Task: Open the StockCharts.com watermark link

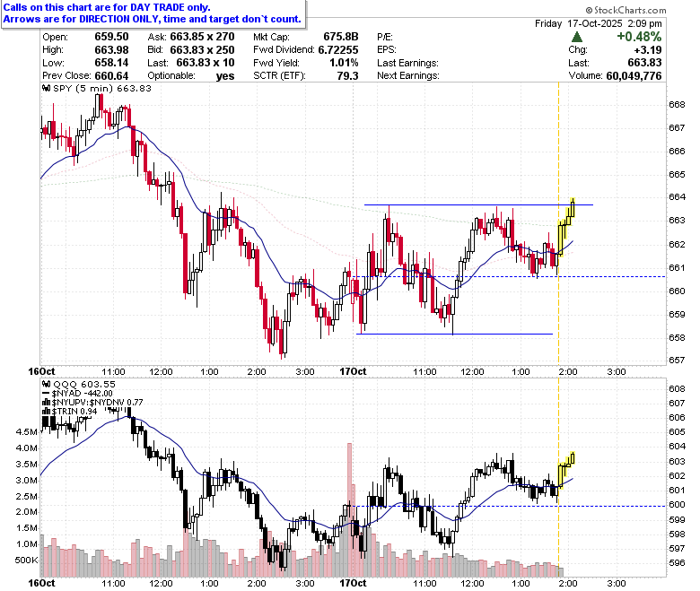Action: tap(626, 10)
